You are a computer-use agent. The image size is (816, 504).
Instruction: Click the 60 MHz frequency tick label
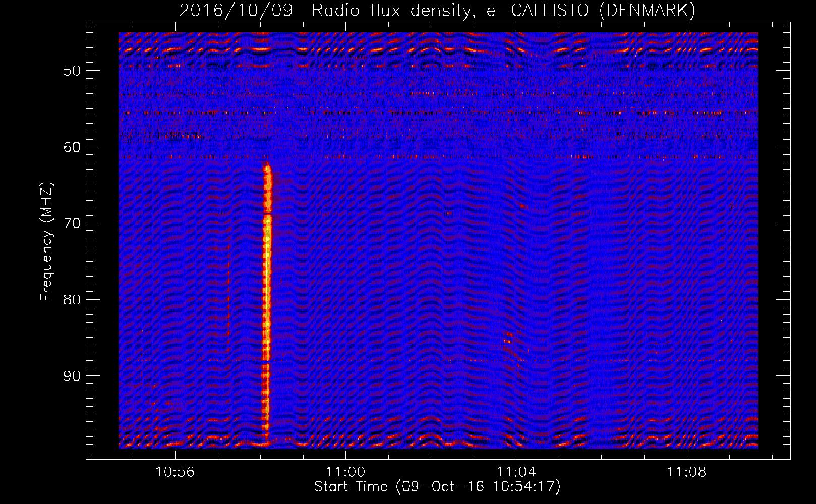tap(72, 147)
